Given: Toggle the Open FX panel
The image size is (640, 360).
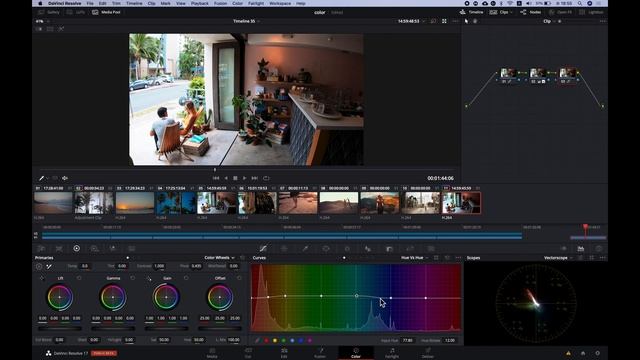Looking at the screenshot, I should pyautogui.click(x=560, y=12).
